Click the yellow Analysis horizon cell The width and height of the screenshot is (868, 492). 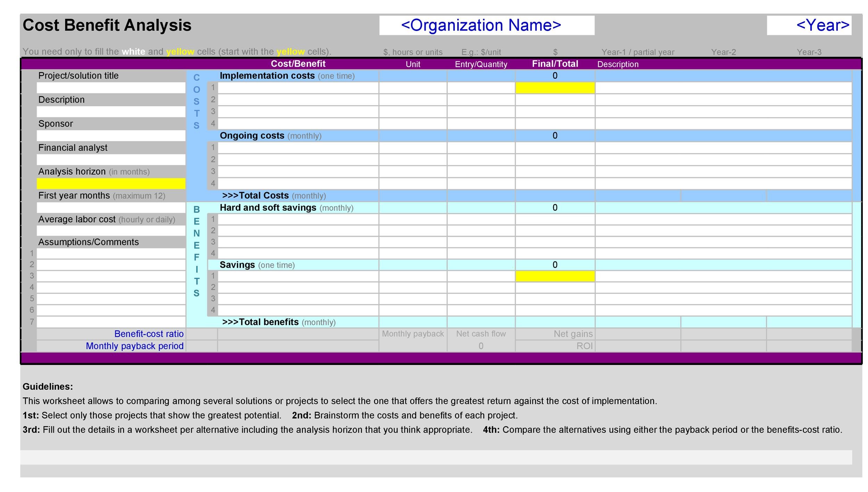[110, 183]
